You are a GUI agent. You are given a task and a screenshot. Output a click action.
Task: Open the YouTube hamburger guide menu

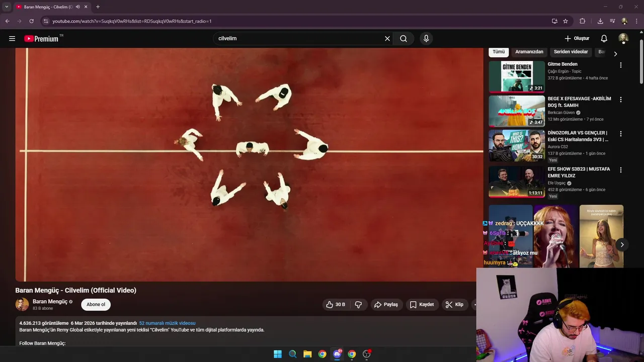click(12, 39)
